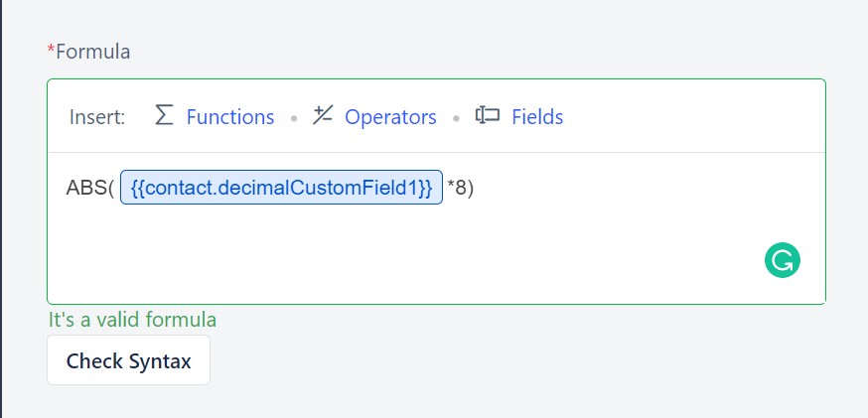Run the Check Syntax button
Viewport: 868px width, 418px height.
(128, 359)
